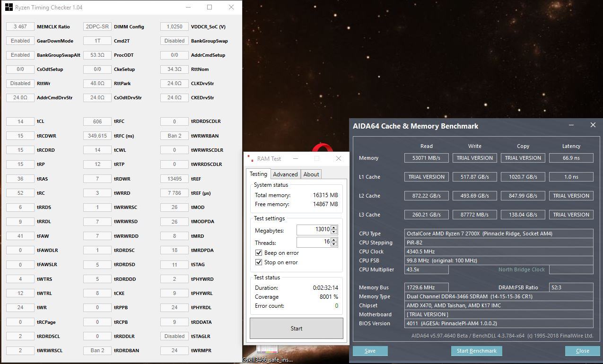This screenshot has width=603, height=364.
Task: Click the tSTAGLR Disabled value
Action: (x=175, y=336)
